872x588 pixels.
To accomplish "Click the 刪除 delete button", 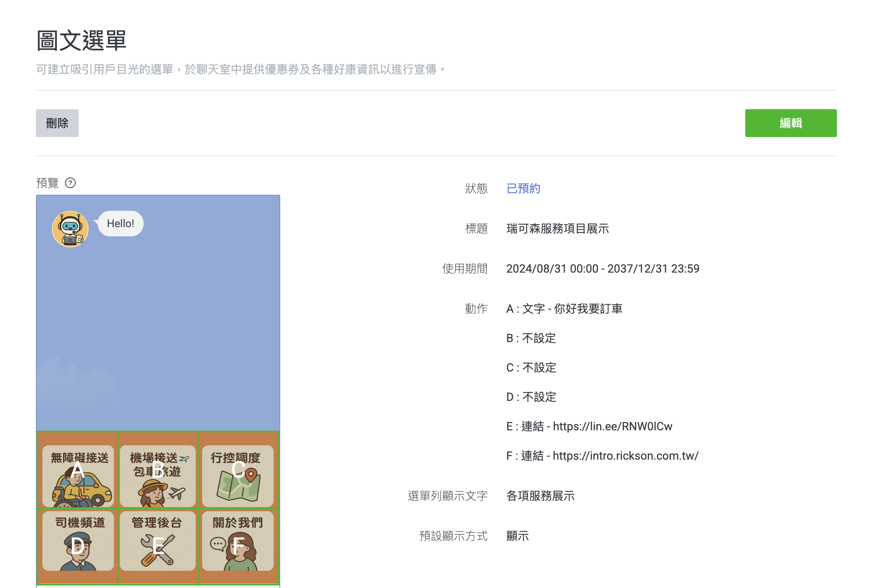I will point(57,123).
